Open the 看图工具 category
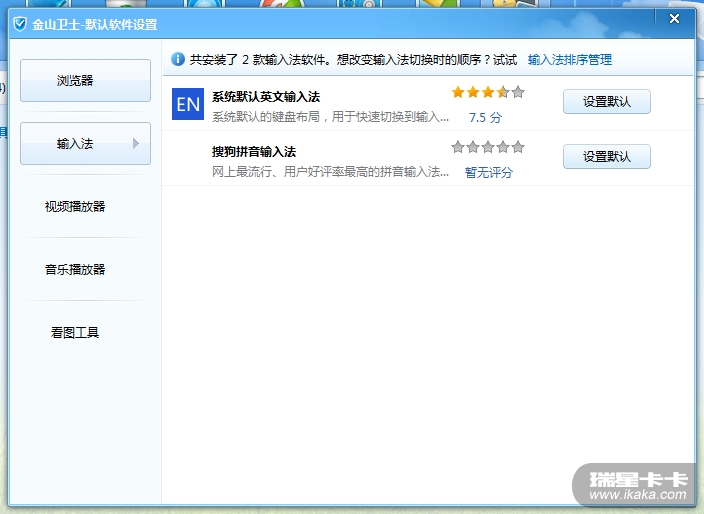This screenshot has height=514, width=704. tap(75, 333)
